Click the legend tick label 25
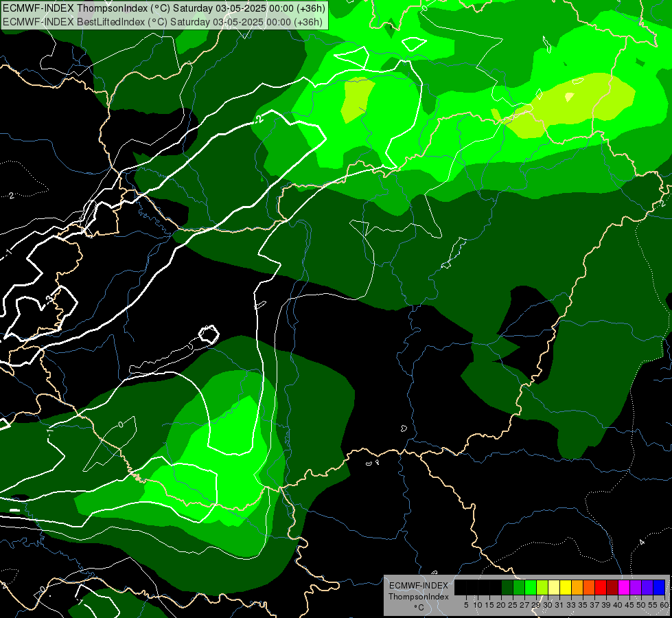This screenshot has width=672, height=618. [513, 605]
